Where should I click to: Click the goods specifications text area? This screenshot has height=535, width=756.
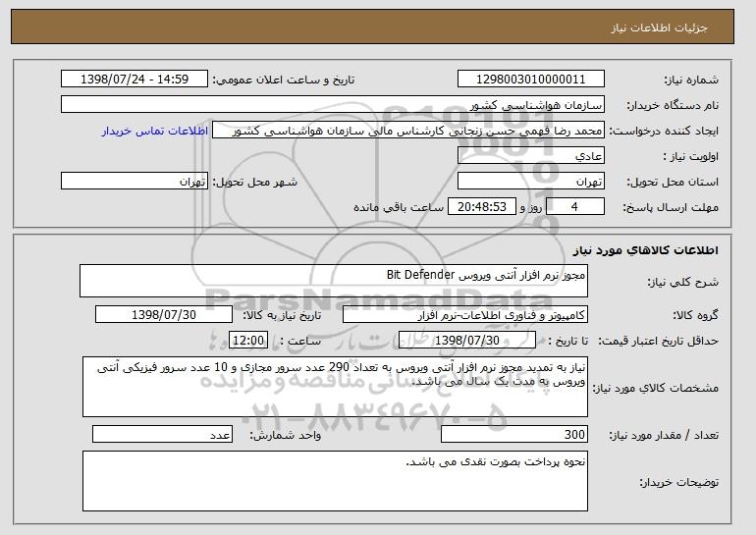point(335,387)
